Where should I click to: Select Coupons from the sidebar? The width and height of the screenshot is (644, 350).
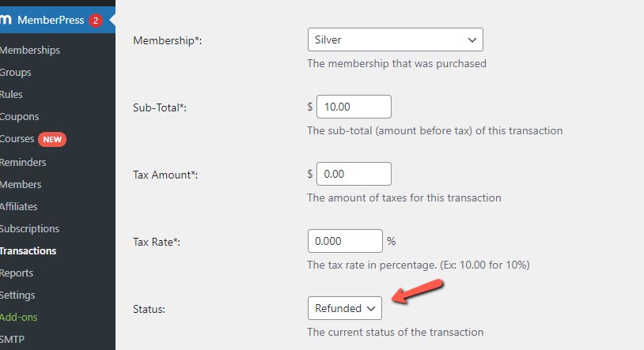pos(19,116)
